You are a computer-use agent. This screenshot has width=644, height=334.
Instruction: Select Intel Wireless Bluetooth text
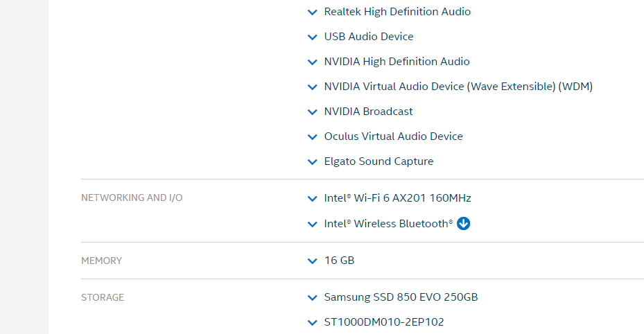coord(388,224)
